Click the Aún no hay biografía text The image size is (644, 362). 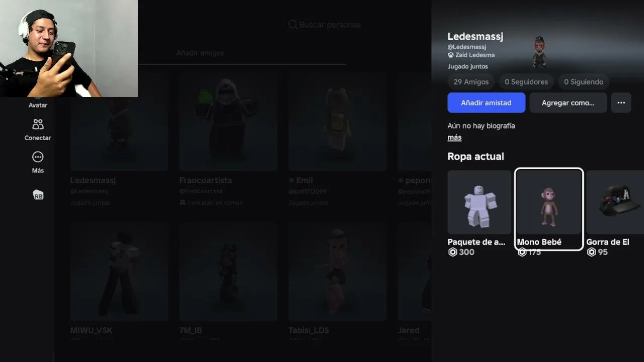click(x=481, y=126)
